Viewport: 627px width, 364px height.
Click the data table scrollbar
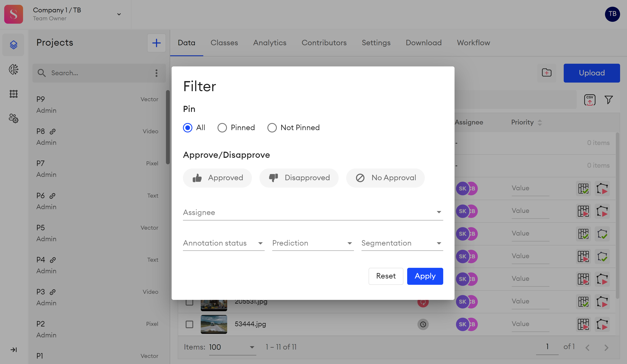point(618,215)
